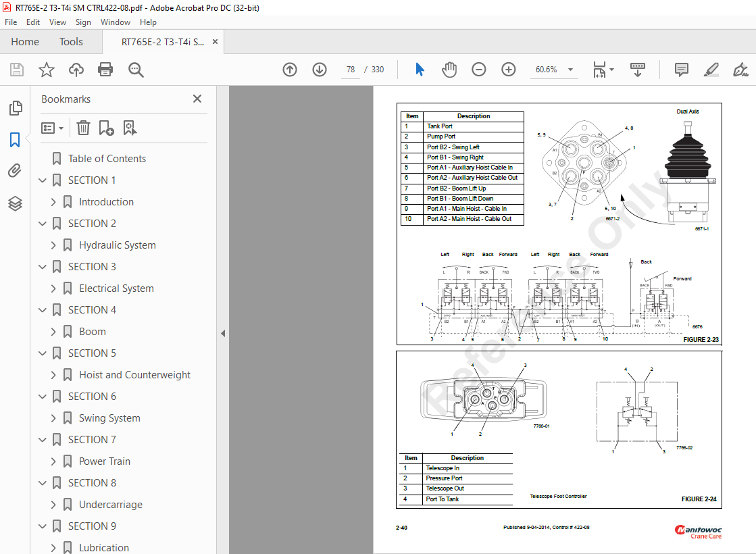This screenshot has height=554, width=756.
Task: Open the bookmark options menu
Action: pos(53,128)
